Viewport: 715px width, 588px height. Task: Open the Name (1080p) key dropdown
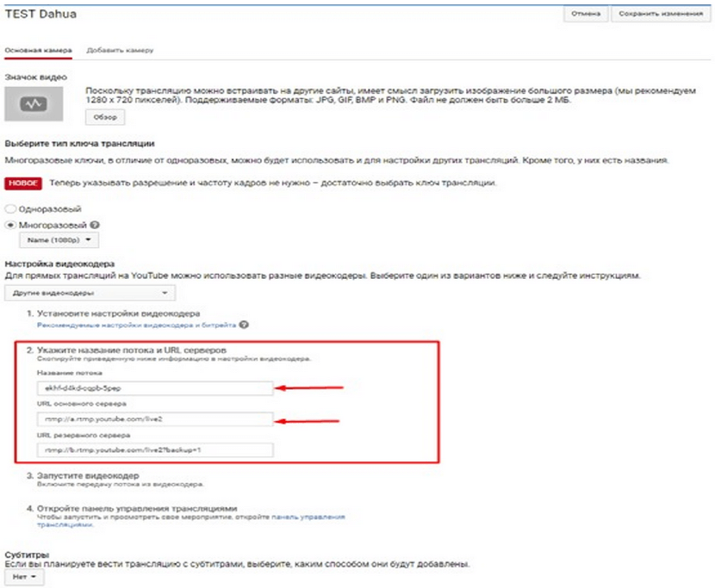point(59,239)
